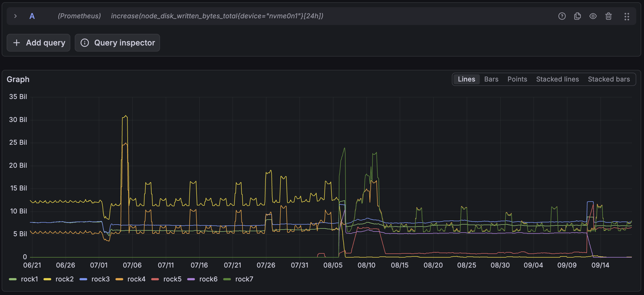Click the 07/06 x-axis date label
Screen dimensions: 644x295
tap(132, 265)
